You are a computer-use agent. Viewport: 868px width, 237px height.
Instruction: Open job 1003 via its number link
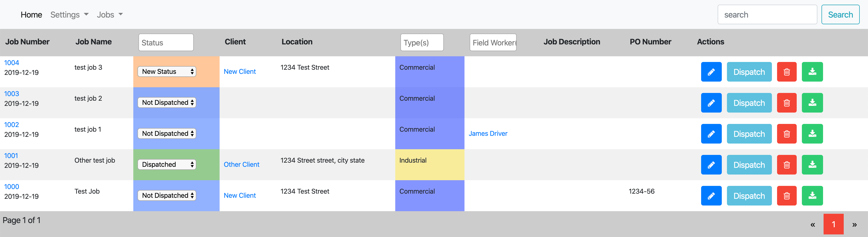click(x=11, y=94)
